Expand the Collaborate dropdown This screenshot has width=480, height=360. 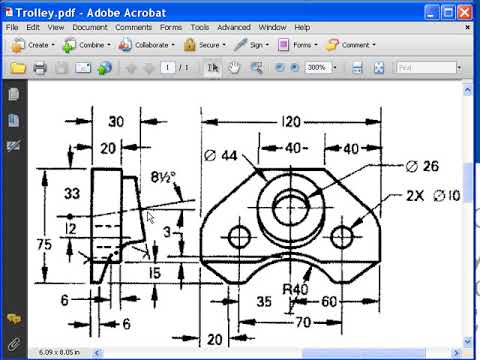(173, 45)
